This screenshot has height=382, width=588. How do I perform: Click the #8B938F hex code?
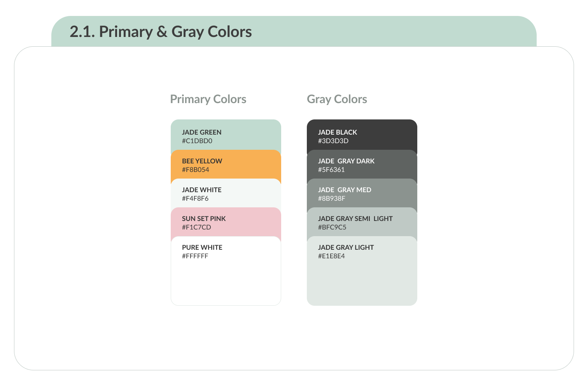tap(332, 198)
